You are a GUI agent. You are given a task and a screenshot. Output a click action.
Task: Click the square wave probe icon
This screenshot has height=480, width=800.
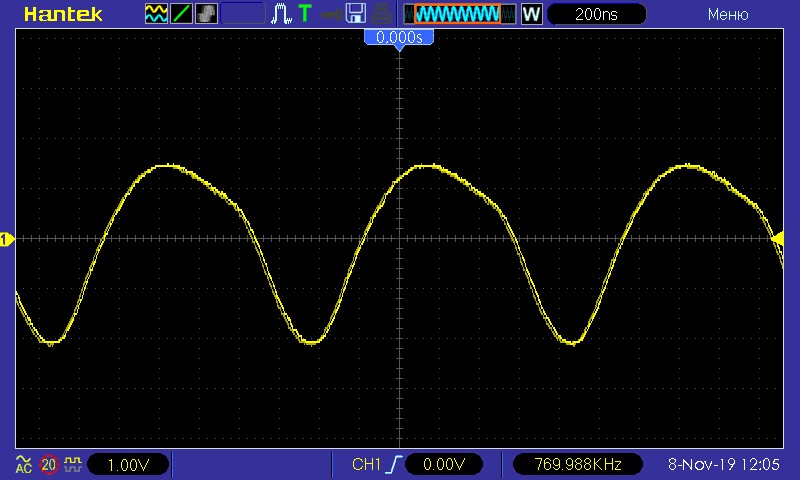coord(73,464)
